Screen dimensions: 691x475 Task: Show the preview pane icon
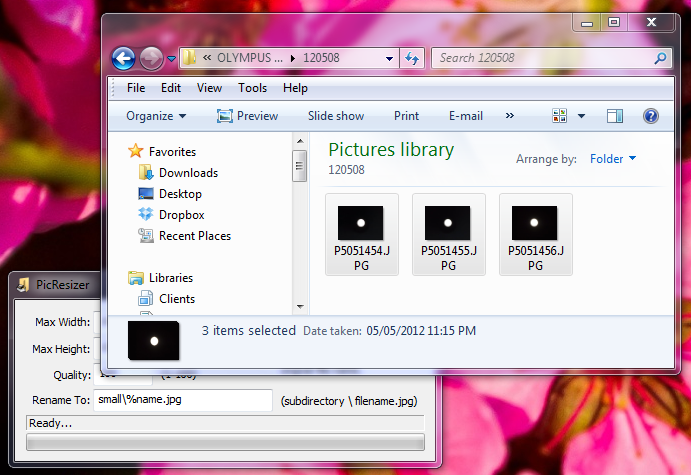[615, 116]
